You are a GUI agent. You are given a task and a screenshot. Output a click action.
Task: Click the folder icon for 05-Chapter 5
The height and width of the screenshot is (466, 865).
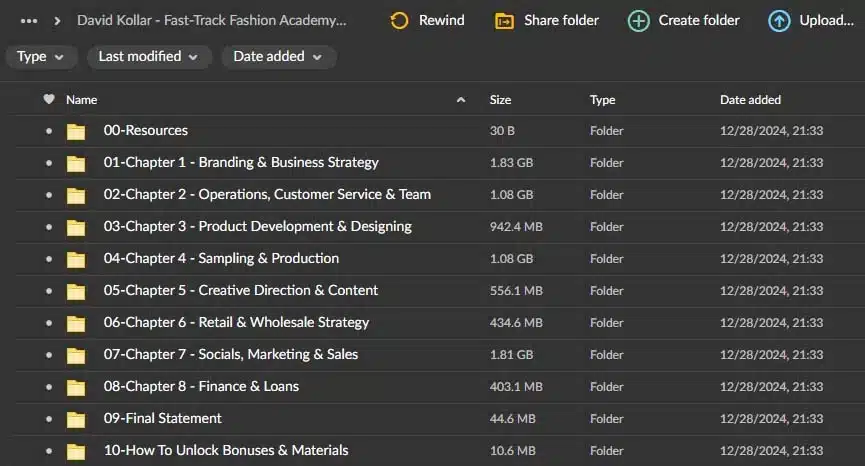click(x=76, y=291)
